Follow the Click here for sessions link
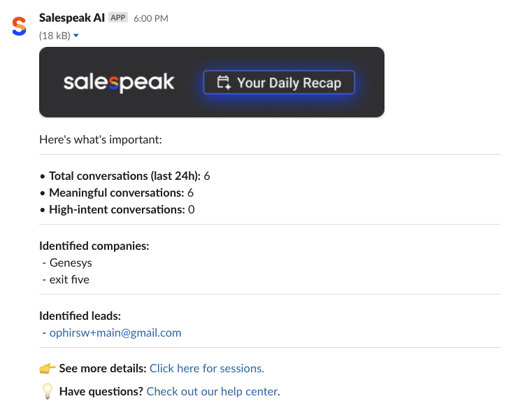The height and width of the screenshot is (408, 532). pyautogui.click(x=207, y=368)
